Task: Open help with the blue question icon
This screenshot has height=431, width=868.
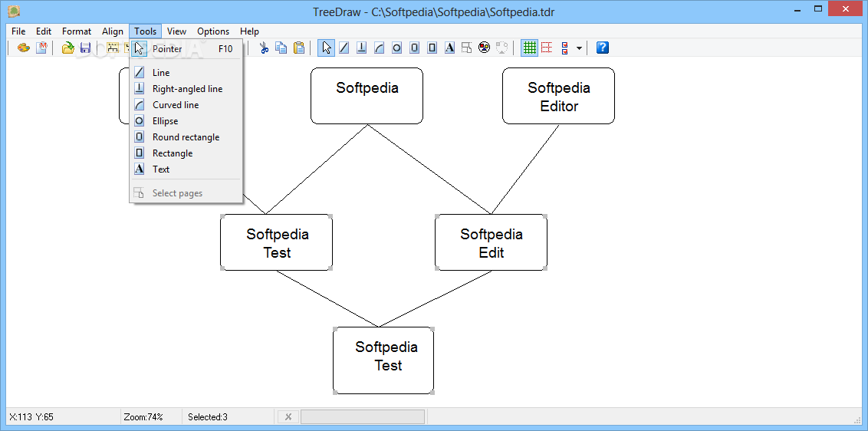Action: click(603, 48)
